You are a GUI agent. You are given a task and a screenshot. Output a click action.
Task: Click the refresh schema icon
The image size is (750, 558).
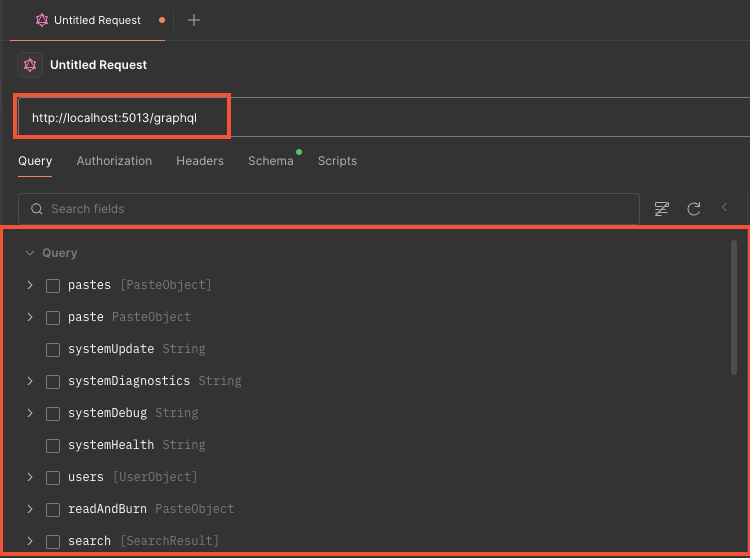tap(694, 209)
